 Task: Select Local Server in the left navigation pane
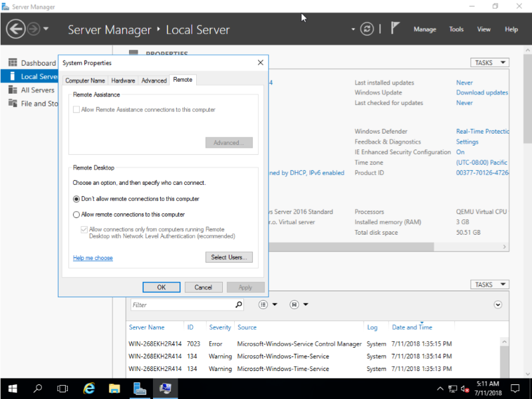tap(29, 76)
